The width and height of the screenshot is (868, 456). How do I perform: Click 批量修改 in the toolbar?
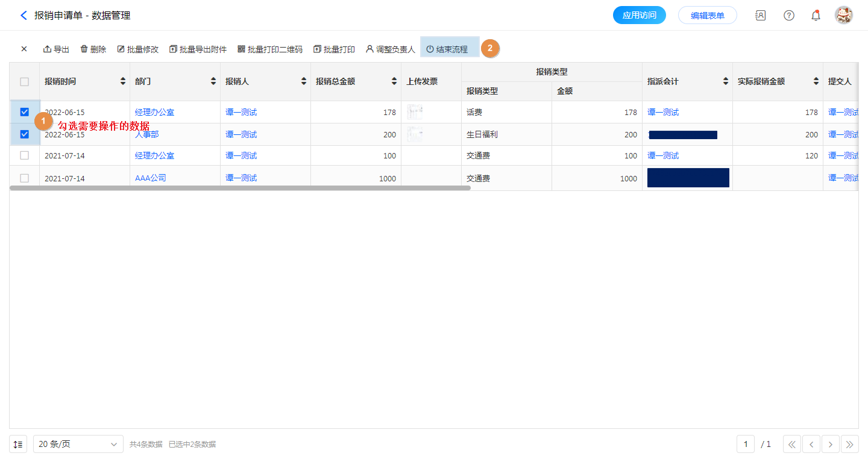137,49
